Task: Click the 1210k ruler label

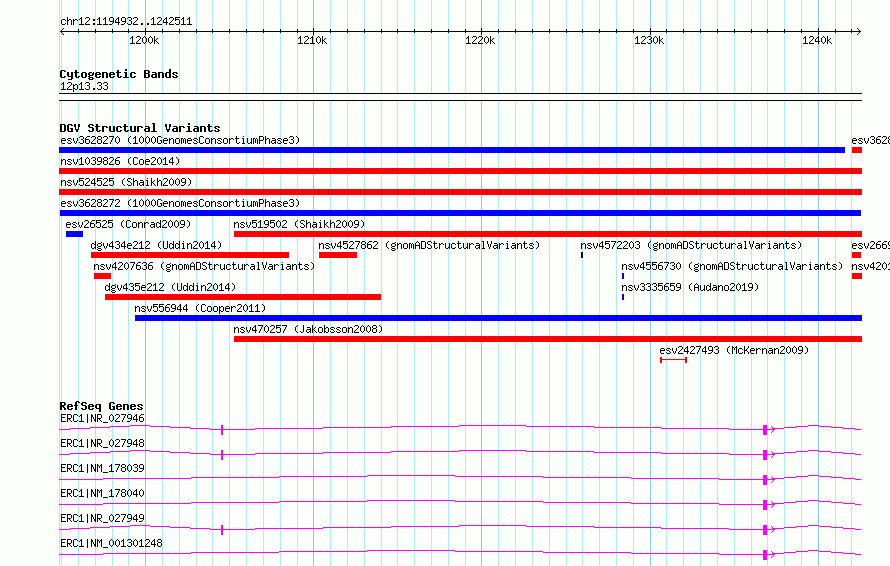Action: (x=312, y=40)
